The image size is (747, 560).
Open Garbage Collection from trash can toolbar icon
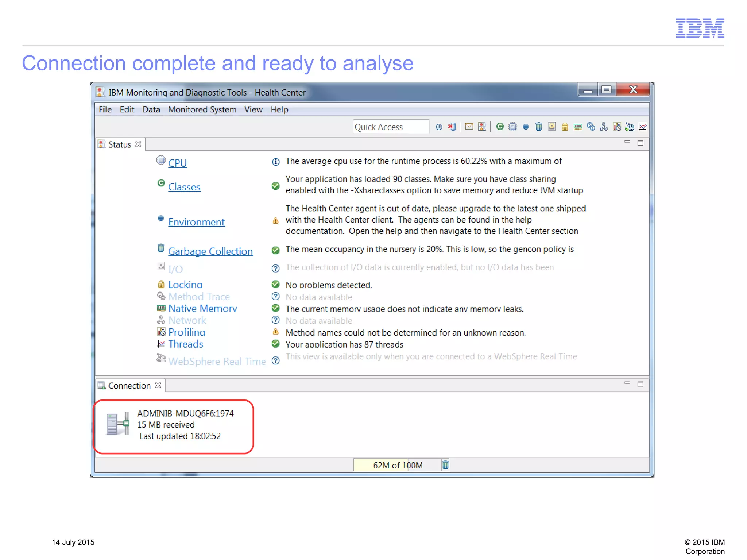point(539,127)
